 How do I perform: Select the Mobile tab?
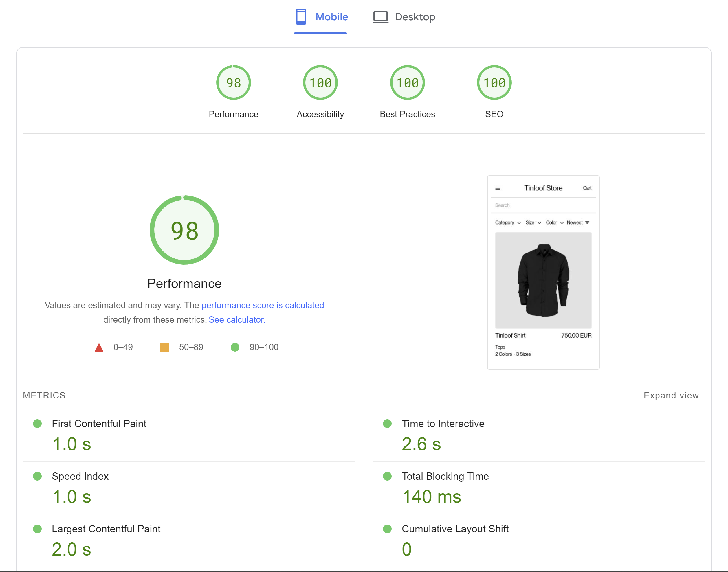[x=331, y=17]
